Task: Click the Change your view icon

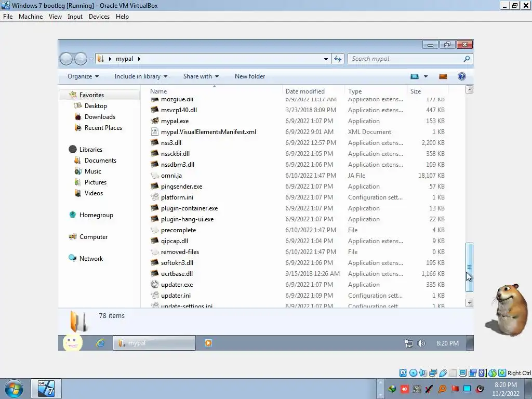Action: [415, 76]
